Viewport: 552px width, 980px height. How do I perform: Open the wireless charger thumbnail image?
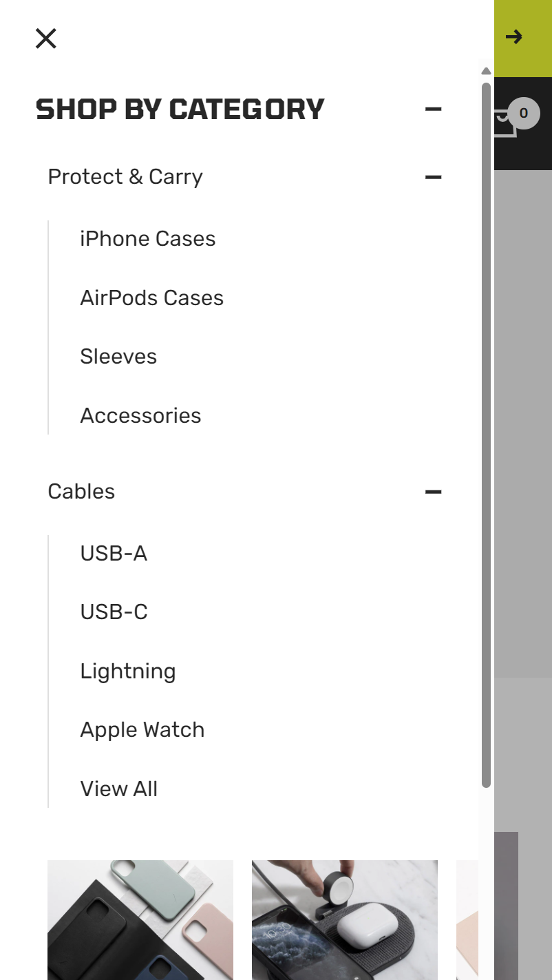(345, 920)
